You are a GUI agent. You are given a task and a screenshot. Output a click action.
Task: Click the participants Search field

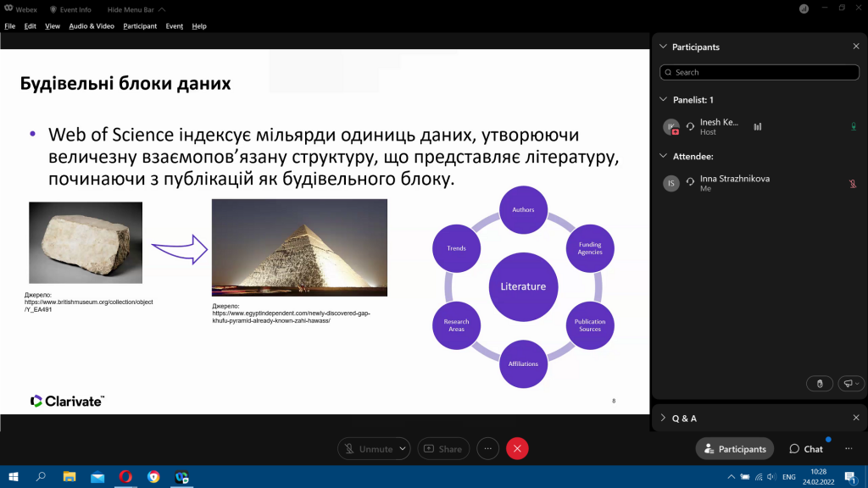[x=759, y=73]
